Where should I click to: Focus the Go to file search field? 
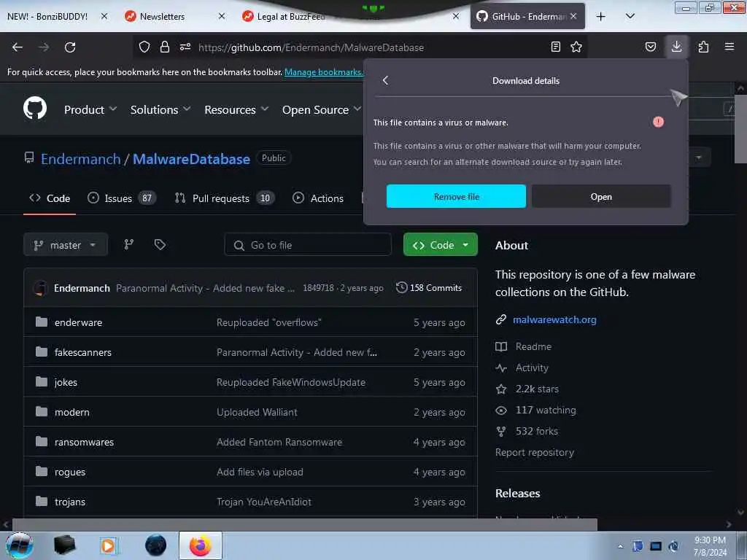tap(308, 245)
